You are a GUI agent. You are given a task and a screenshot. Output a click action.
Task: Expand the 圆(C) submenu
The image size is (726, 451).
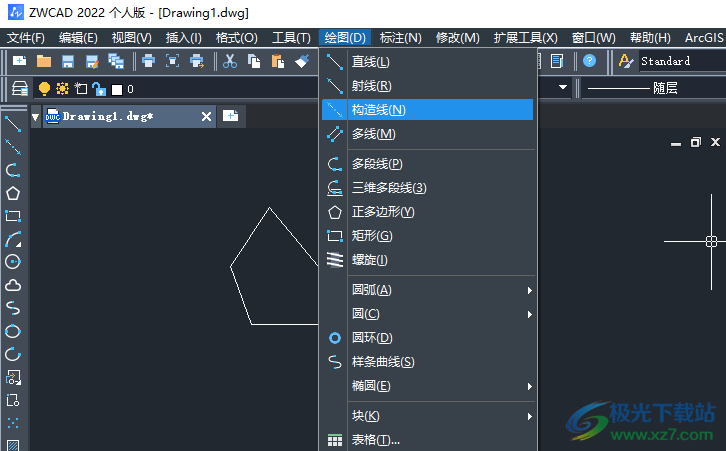[x=441, y=314]
